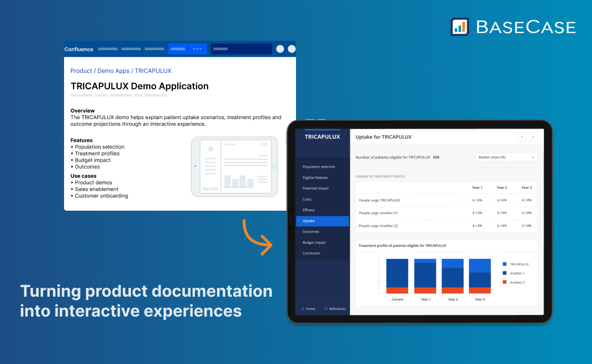Click the Population selection feature bullet in Confluence
The width and height of the screenshot is (592, 364).
(x=97, y=147)
